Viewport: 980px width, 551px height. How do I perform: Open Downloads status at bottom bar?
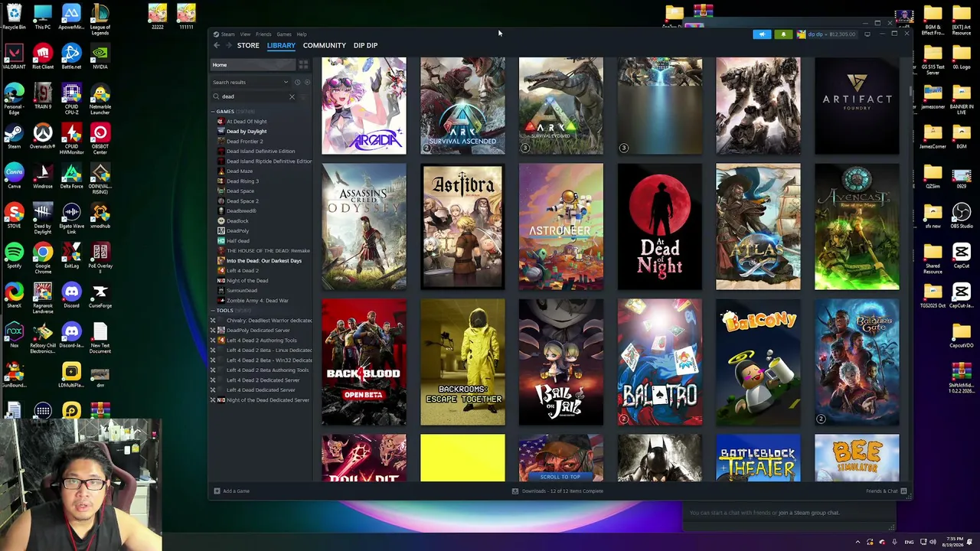pos(557,491)
